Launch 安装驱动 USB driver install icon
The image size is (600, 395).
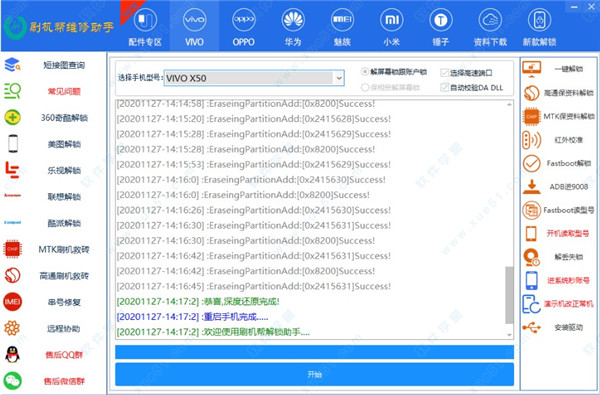coord(531,328)
